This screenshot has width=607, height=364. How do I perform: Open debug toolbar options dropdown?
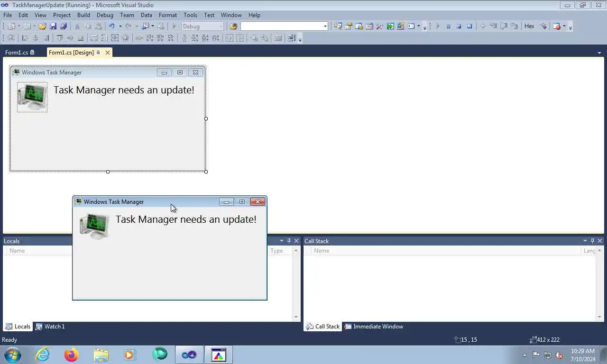point(570,27)
